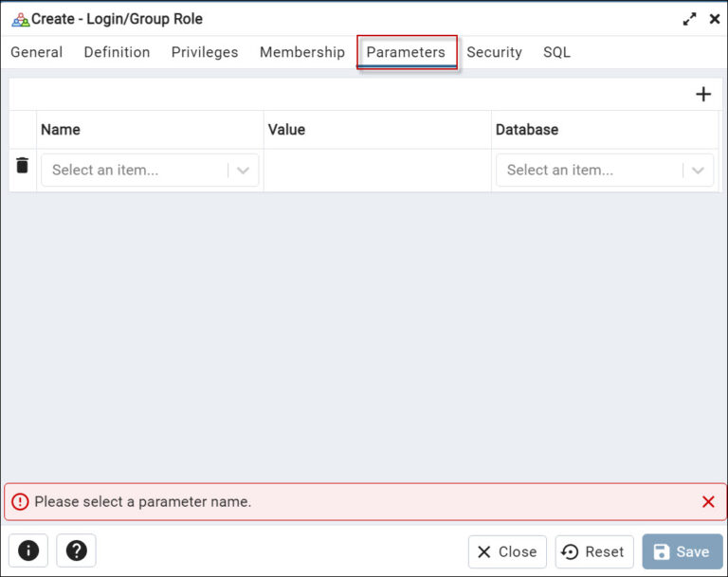Dismiss the parameter name error message
The height and width of the screenshot is (577, 728).
click(708, 501)
